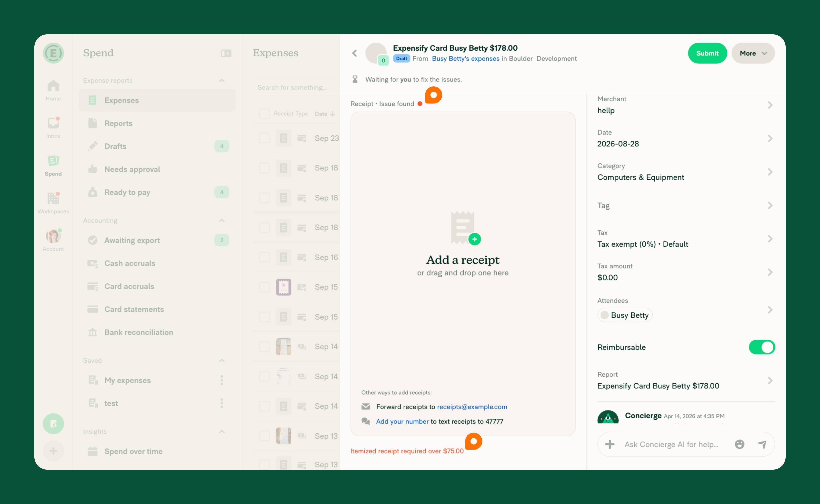Click Ask Concierge AI message field
This screenshot has width=820, height=504.
671,444
